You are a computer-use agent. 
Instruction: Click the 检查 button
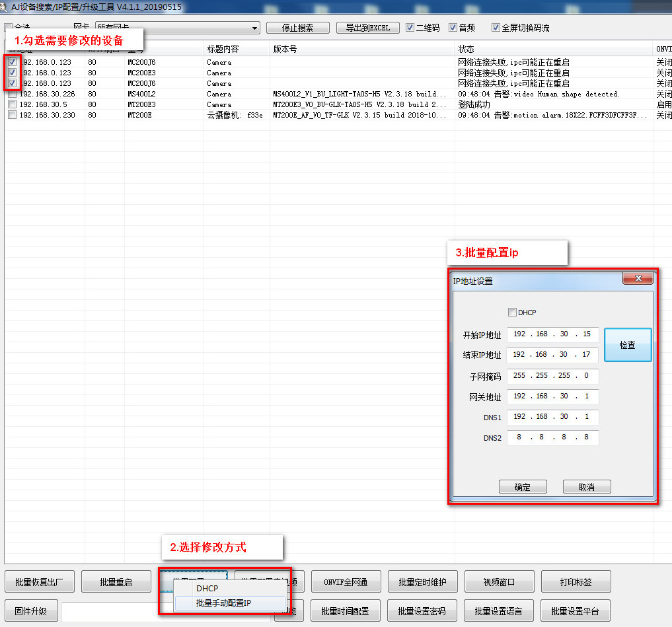coord(627,345)
